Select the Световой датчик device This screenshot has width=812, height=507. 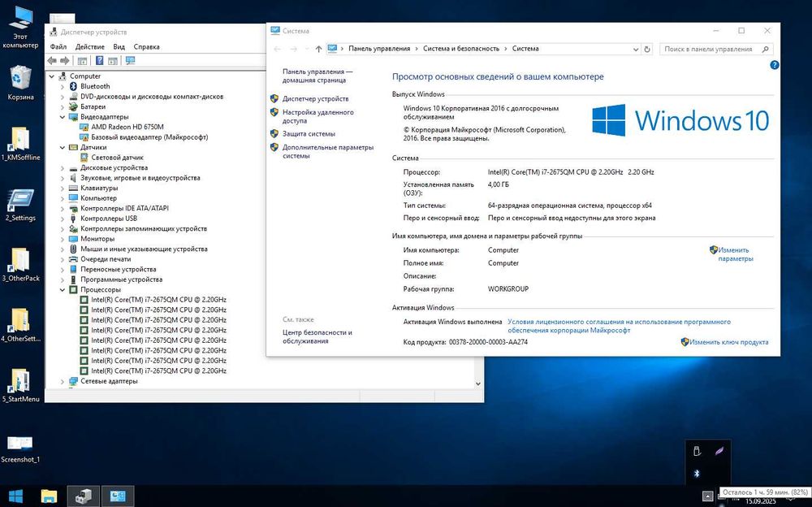[x=117, y=158]
